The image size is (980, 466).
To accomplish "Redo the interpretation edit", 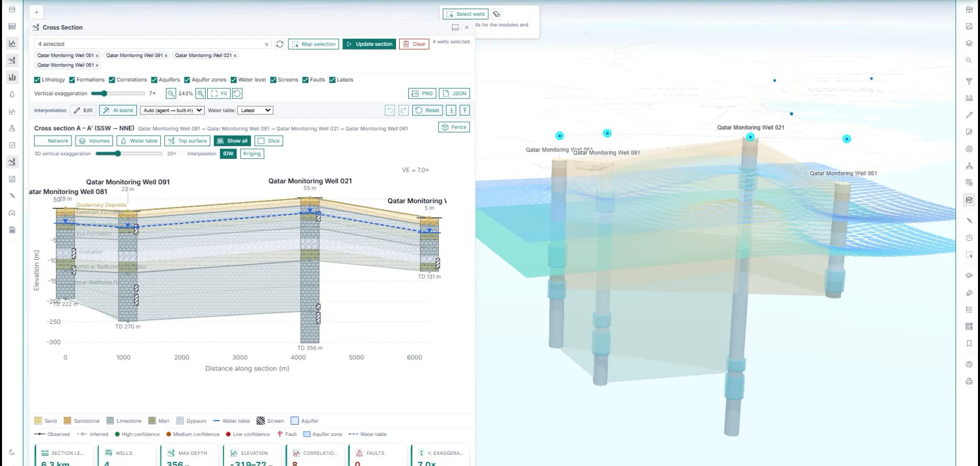I will 404,110.
